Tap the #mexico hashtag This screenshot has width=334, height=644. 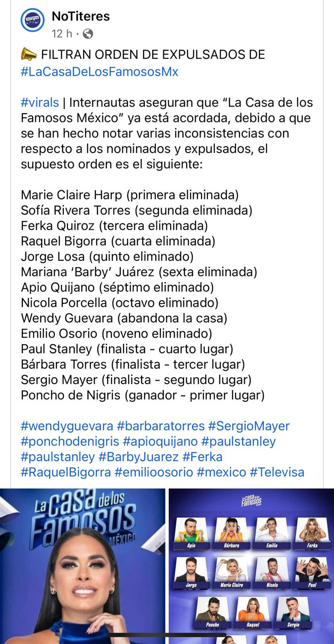(221, 472)
